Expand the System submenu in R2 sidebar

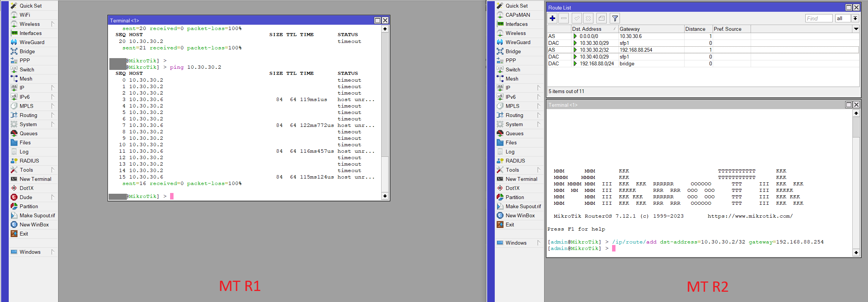click(x=539, y=124)
